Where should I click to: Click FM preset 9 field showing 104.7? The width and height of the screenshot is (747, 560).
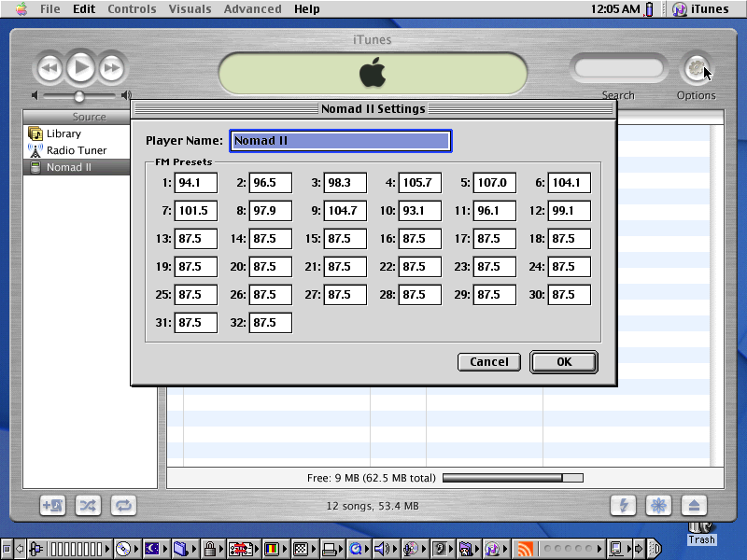(x=345, y=211)
